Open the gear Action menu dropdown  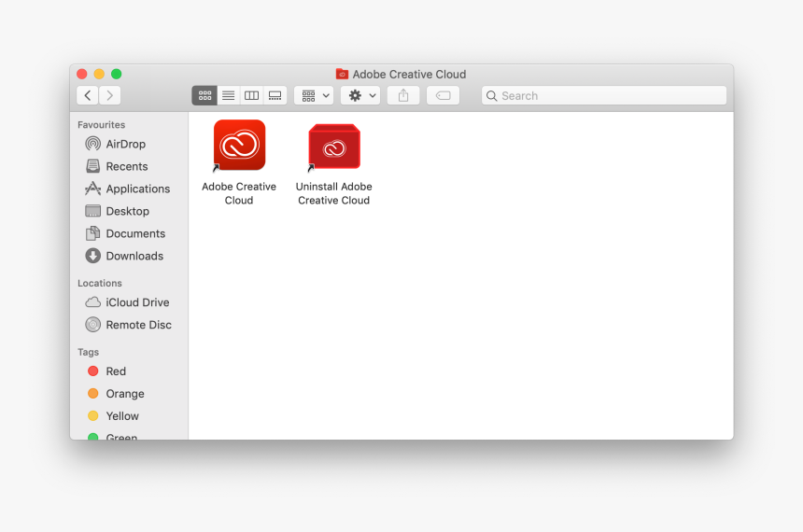click(359, 95)
